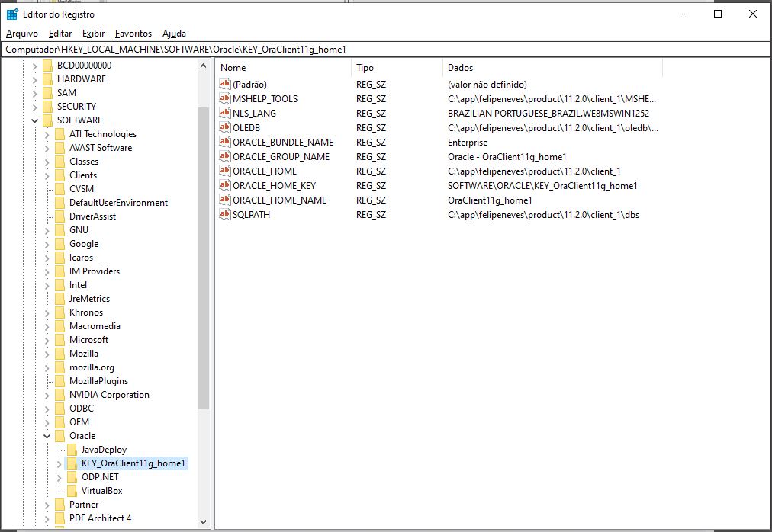The height and width of the screenshot is (532, 772).
Task: Expand the KEY_OraClient11g_home1 subkey
Action: (59, 463)
